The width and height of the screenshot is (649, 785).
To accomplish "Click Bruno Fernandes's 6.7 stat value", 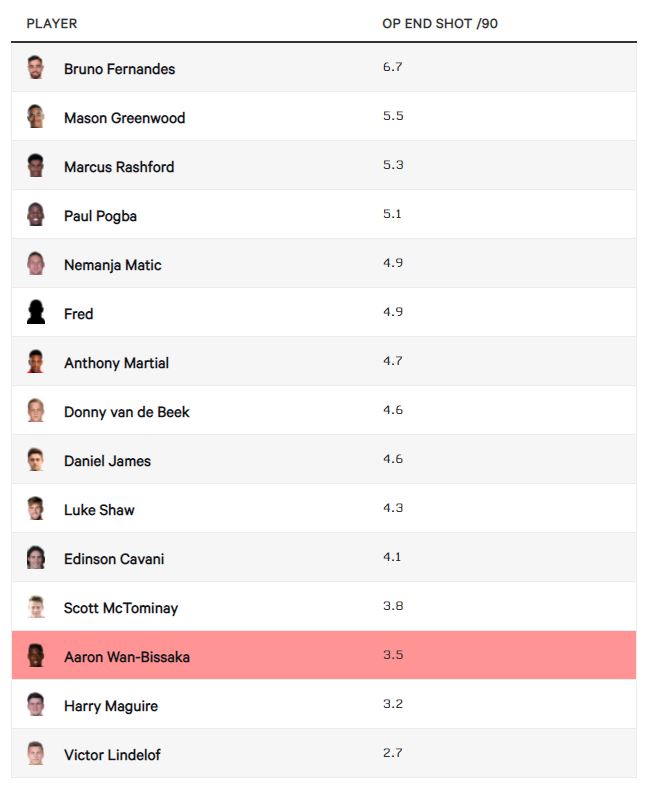I will click(392, 67).
